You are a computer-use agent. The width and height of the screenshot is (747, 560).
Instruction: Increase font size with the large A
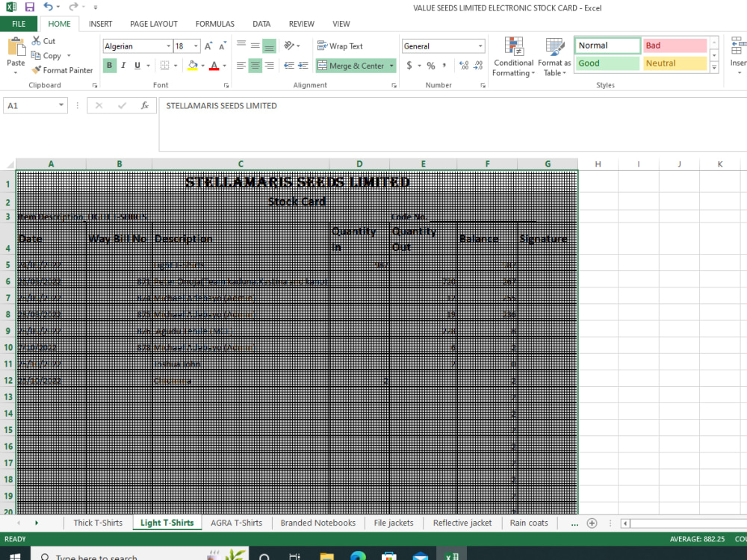coord(208,46)
